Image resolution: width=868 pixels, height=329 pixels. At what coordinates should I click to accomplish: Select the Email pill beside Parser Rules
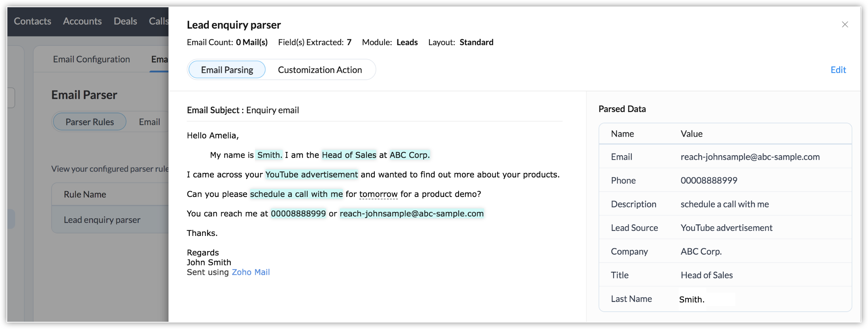[x=149, y=122]
